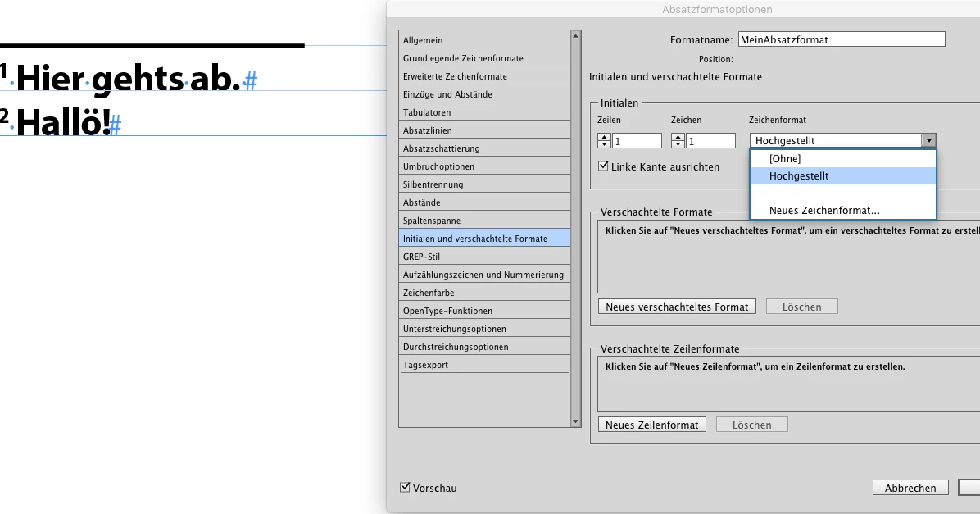Toggle the Vorschau checkbox
This screenshot has width=980, height=514.
click(x=405, y=487)
